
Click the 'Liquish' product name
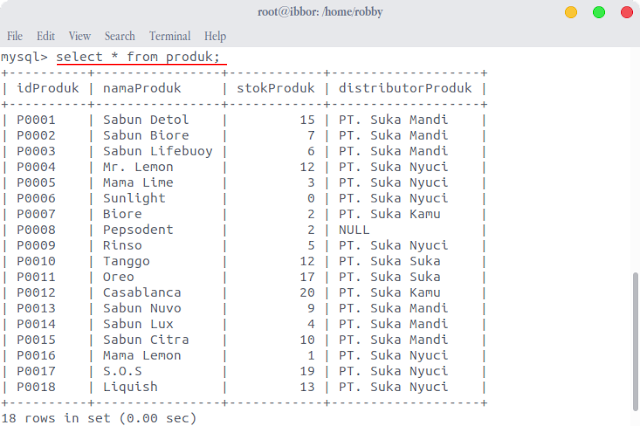[130, 387]
